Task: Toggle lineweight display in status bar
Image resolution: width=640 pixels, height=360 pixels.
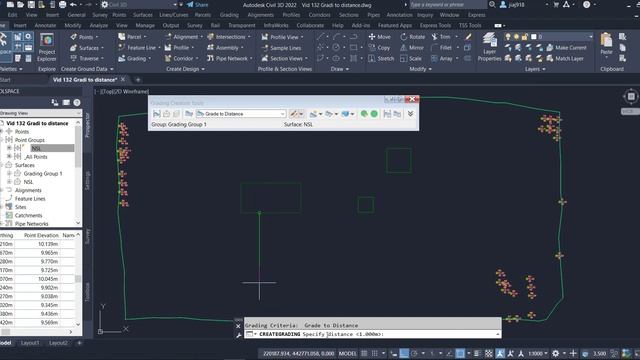Action: coord(477,353)
